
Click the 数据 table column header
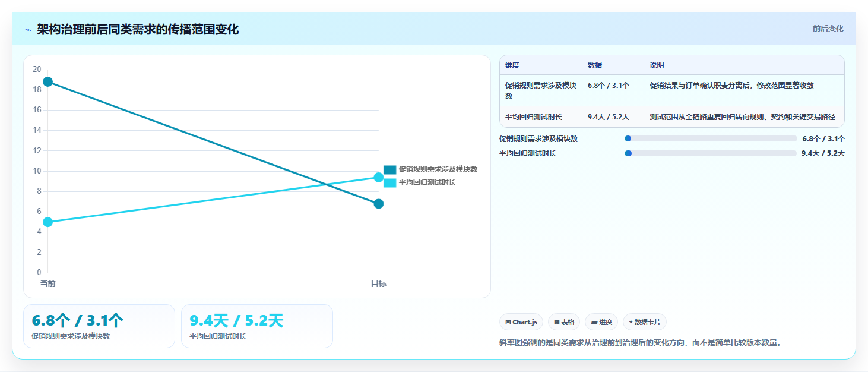(x=595, y=65)
